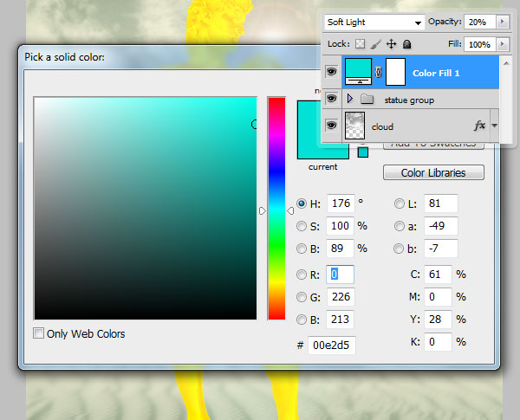This screenshot has width=520, height=420.
Task: Open the Opacity slider arrow
Action: click(x=503, y=22)
